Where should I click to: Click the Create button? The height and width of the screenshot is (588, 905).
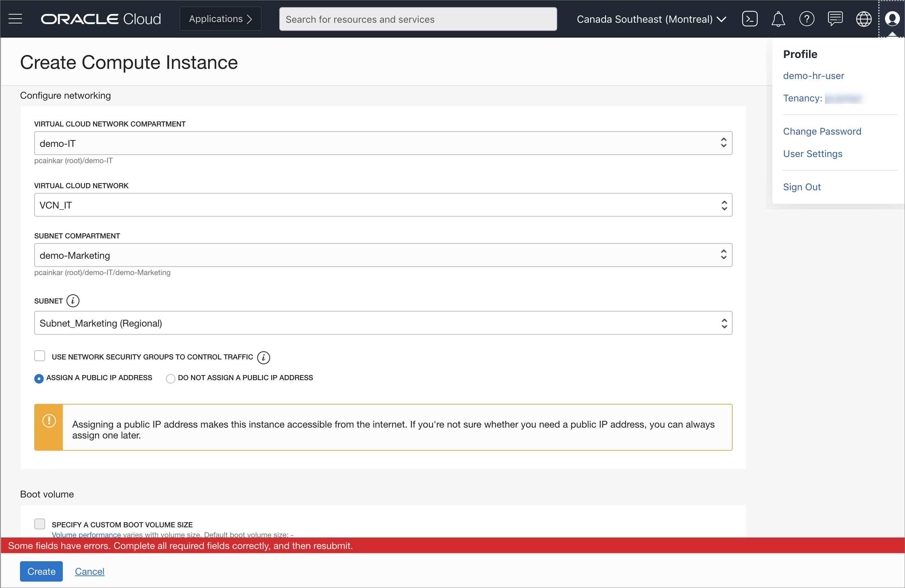tap(41, 571)
